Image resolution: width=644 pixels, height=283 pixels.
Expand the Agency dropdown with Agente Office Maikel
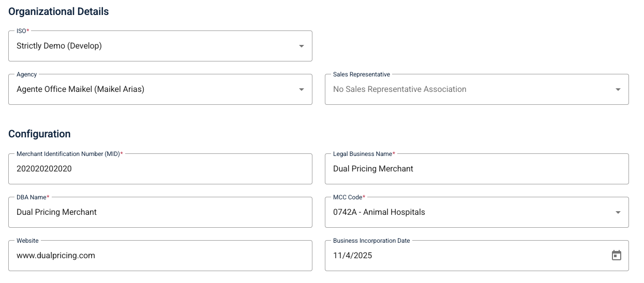pyautogui.click(x=160, y=89)
